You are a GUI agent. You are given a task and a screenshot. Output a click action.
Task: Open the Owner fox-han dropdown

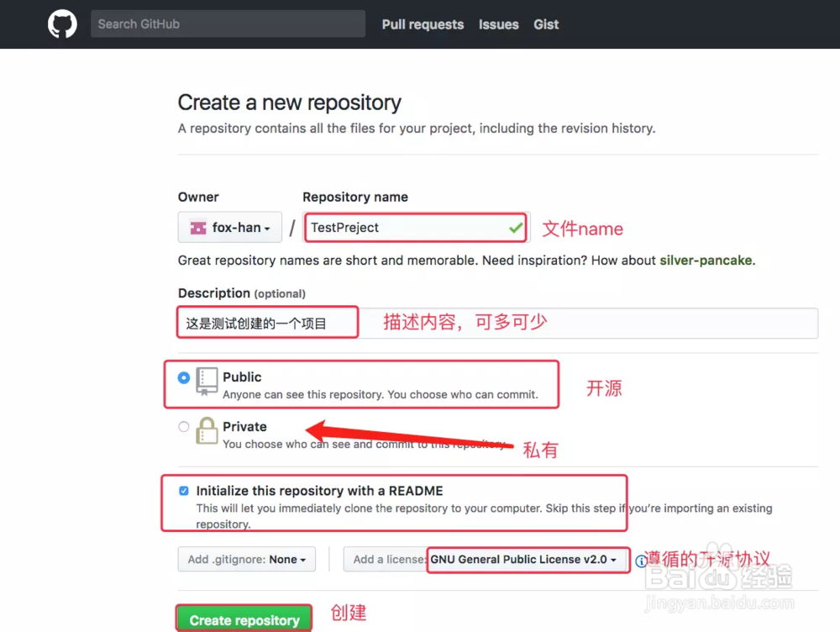[230, 227]
